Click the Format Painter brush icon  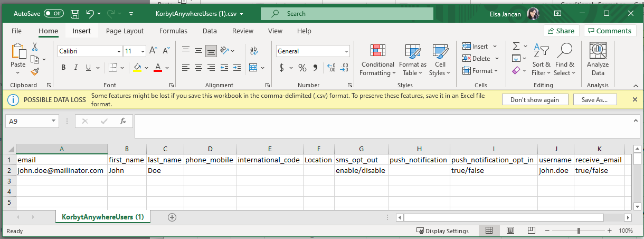click(x=35, y=71)
